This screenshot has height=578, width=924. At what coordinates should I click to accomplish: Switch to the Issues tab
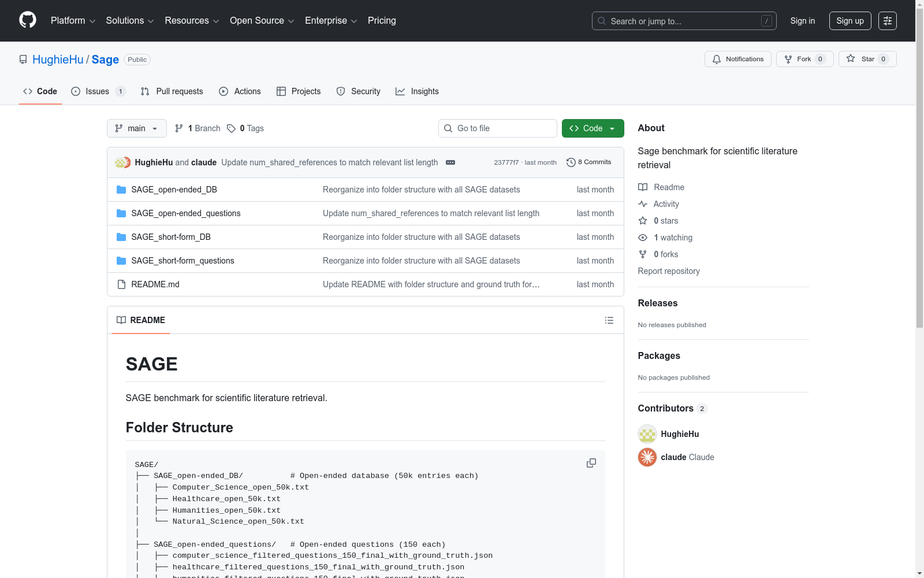pos(98,91)
